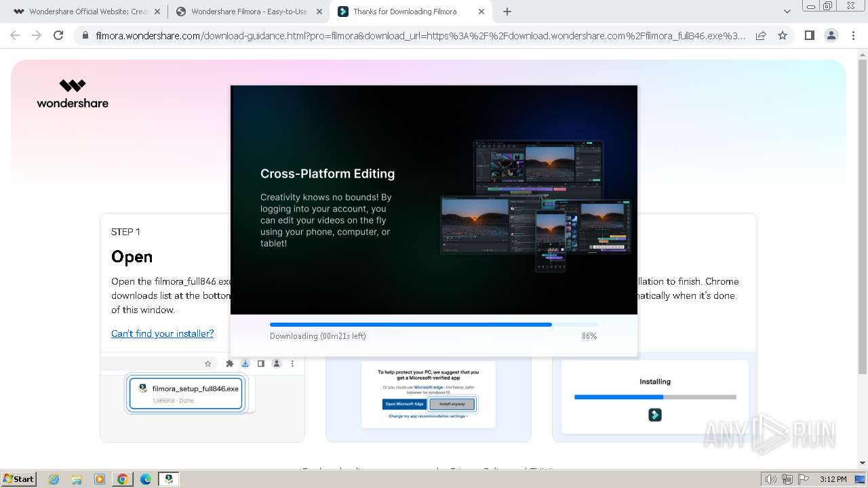Open Filmora installer from taskbar

pos(169,479)
